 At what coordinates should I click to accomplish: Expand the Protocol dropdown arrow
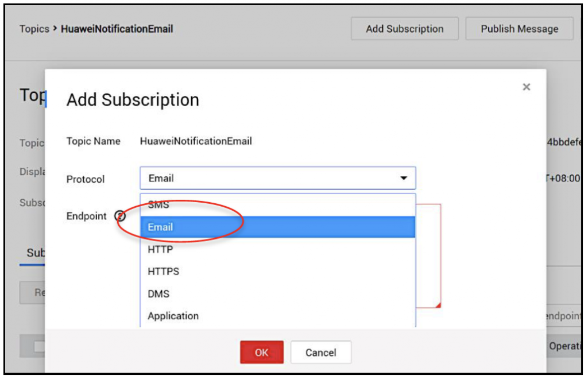pos(404,178)
